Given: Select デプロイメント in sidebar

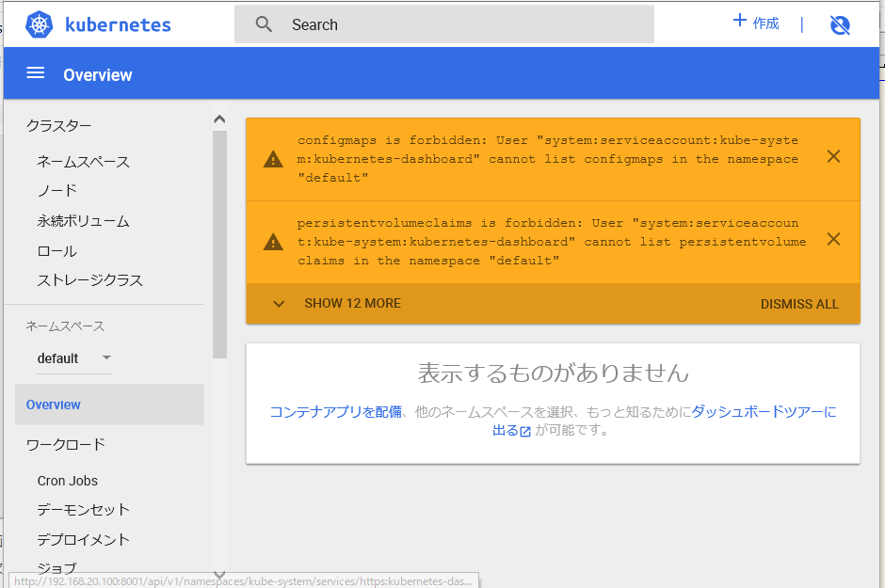Looking at the screenshot, I should (x=84, y=539).
